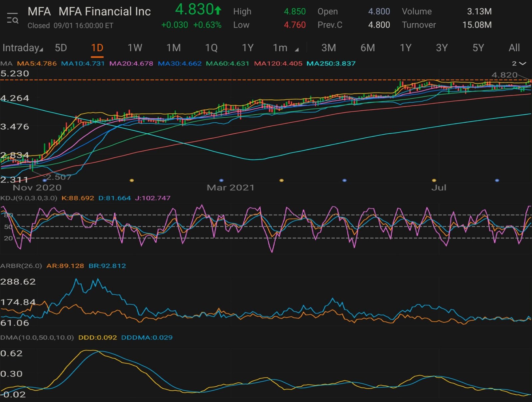The image size is (532, 402).
Task: Click the MA5:4.786 indicator label
Action: click(x=37, y=63)
